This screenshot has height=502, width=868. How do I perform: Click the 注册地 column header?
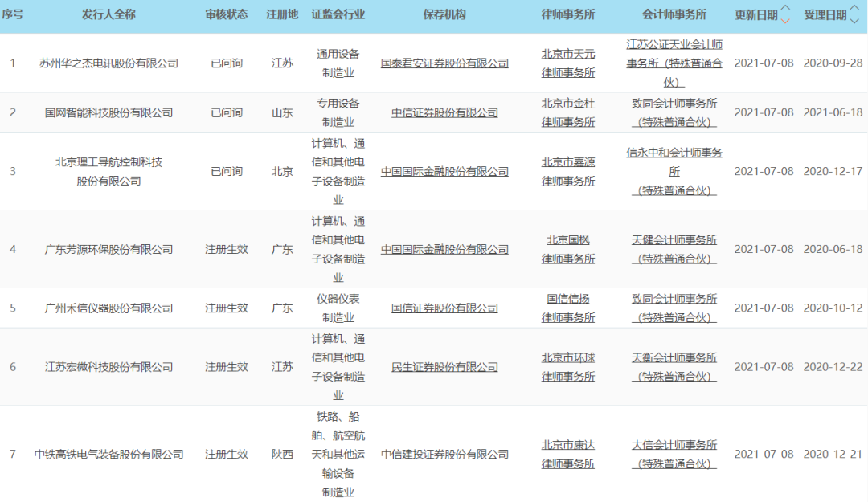pos(282,15)
